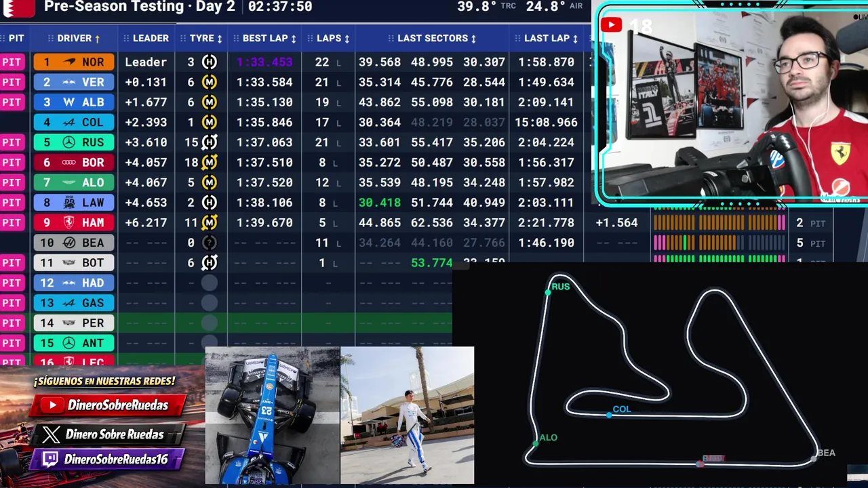
Task: Click the YouTube logo on the webcam overlay
Action: coord(611,25)
